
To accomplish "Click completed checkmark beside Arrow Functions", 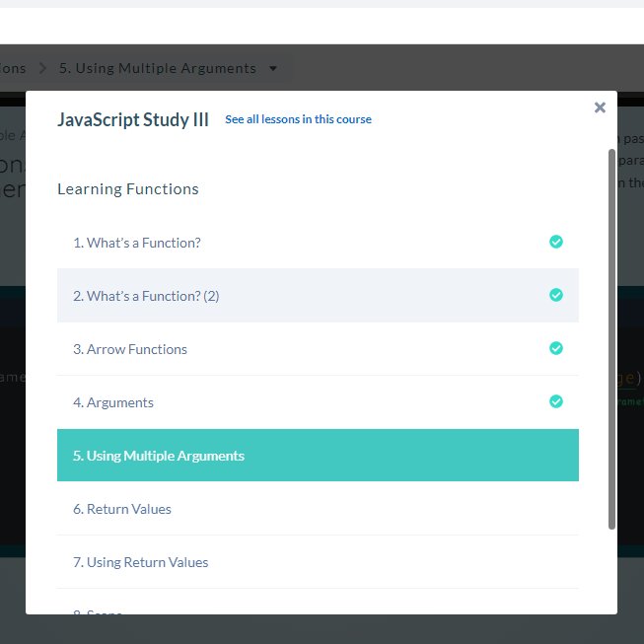I will tap(556, 348).
